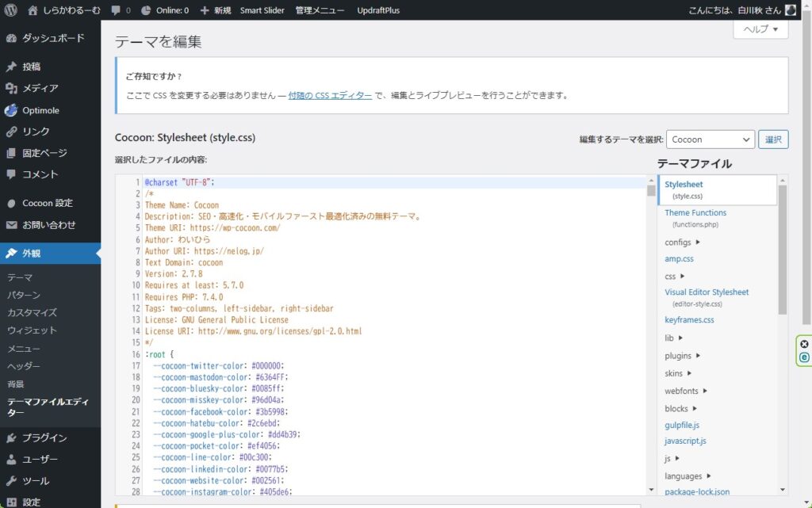Open the ヘルプ dropdown tab

click(x=760, y=29)
